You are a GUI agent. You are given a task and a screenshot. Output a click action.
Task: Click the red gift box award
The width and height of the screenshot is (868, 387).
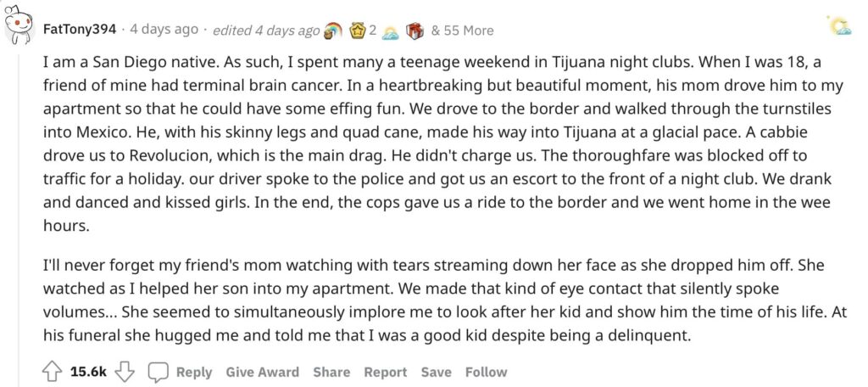coord(415,31)
